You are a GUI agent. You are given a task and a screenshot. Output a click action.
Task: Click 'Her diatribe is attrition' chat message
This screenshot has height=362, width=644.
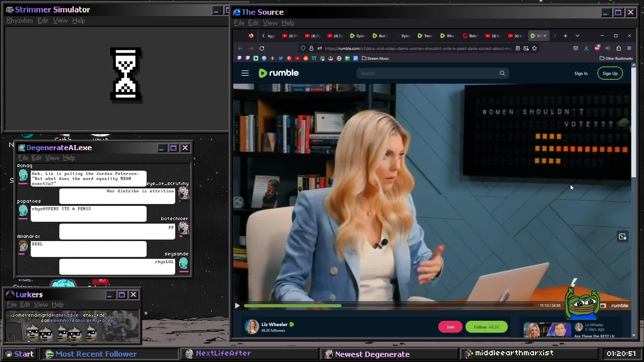tap(117, 196)
